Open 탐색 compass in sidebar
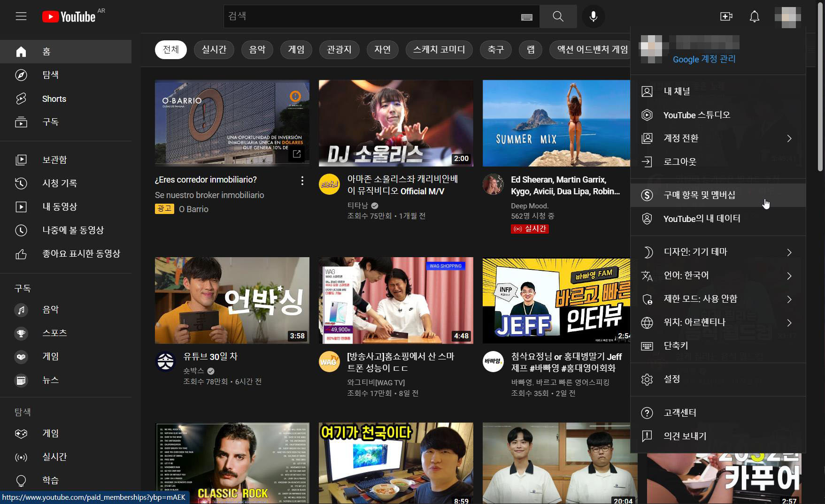Image resolution: width=825 pixels, height=504 pixels. (x=66, y=75)
